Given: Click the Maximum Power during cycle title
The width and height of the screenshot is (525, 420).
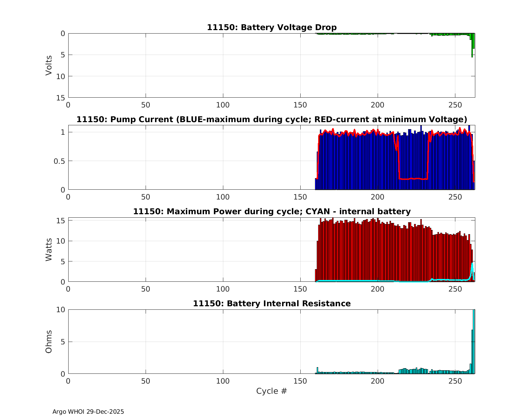Looking at the screenshot, I should [272, 211].
